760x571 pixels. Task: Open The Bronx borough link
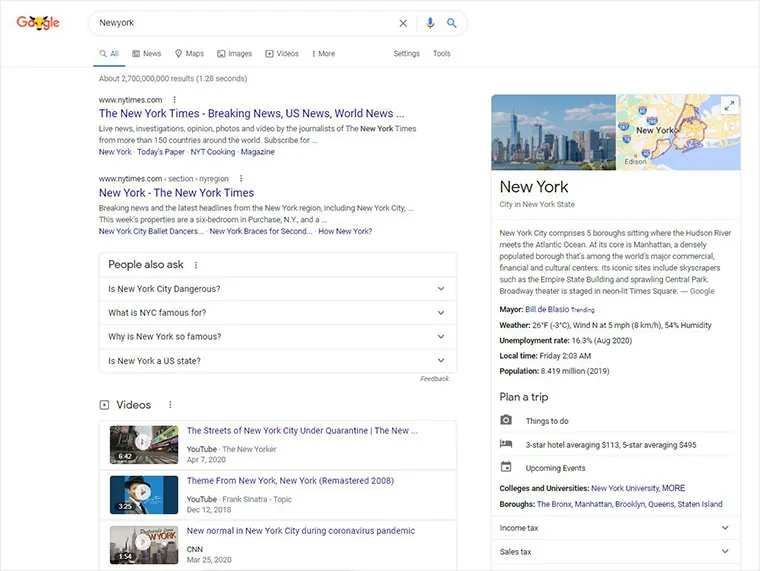click(x=554, y=504)
